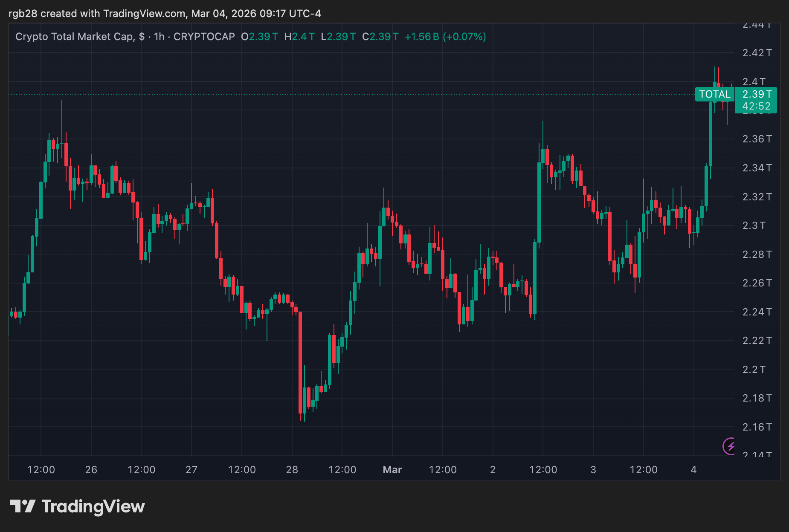The image size is (789, 532).
Task: Select the 28 date label on the time axis
Action: tap(292, 470)
